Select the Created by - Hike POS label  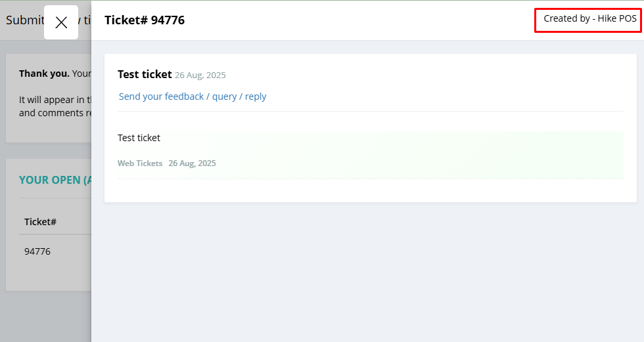[590, 18]
